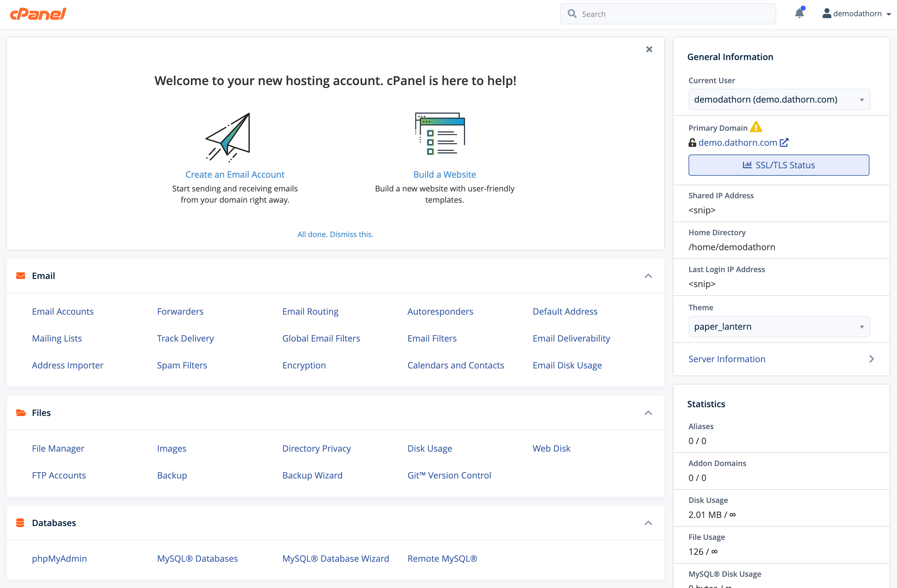
Task: Open the Current User dropdown
Action: click(779, 99)
